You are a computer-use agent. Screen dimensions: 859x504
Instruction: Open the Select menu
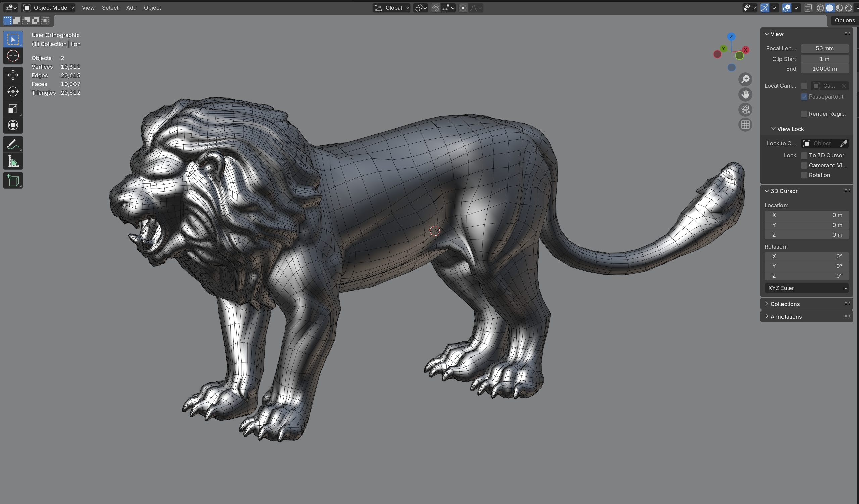coord(110,8)
